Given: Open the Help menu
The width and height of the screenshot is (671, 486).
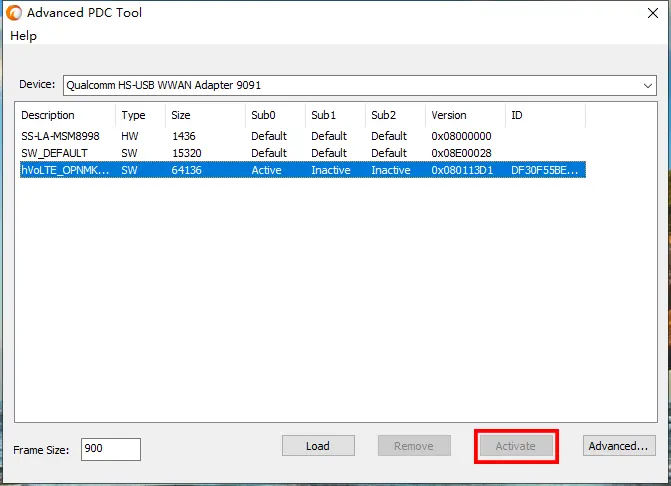Looking at the screenshot, I should coord(23,36).
